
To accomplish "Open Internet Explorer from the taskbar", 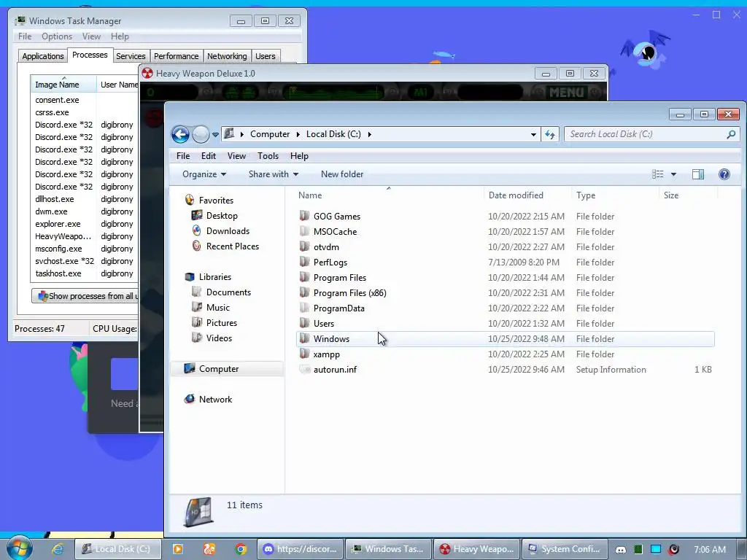I will (x=58, y=549).
